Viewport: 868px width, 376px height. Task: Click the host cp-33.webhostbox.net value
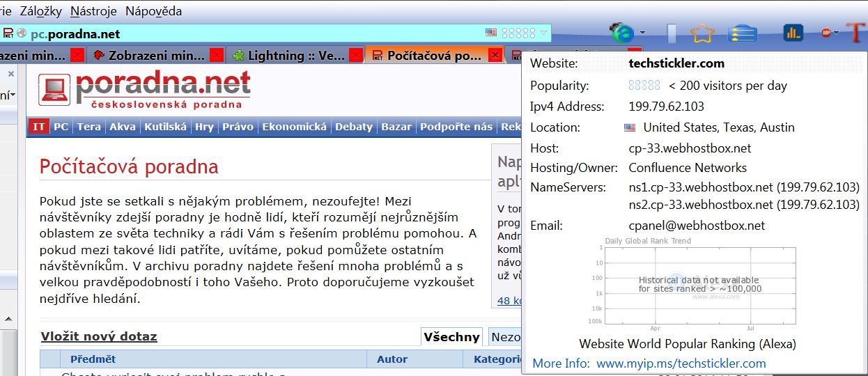tap(690, 148)
